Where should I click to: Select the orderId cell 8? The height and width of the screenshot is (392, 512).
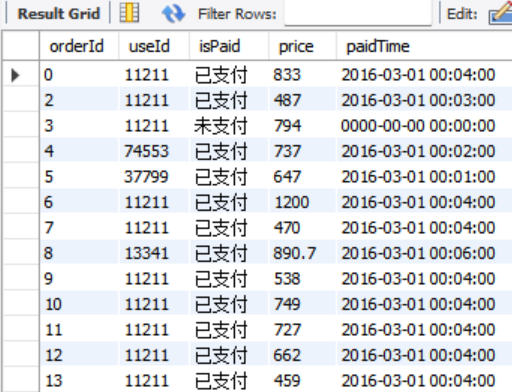pyautogui.click(x=79, y=253)
